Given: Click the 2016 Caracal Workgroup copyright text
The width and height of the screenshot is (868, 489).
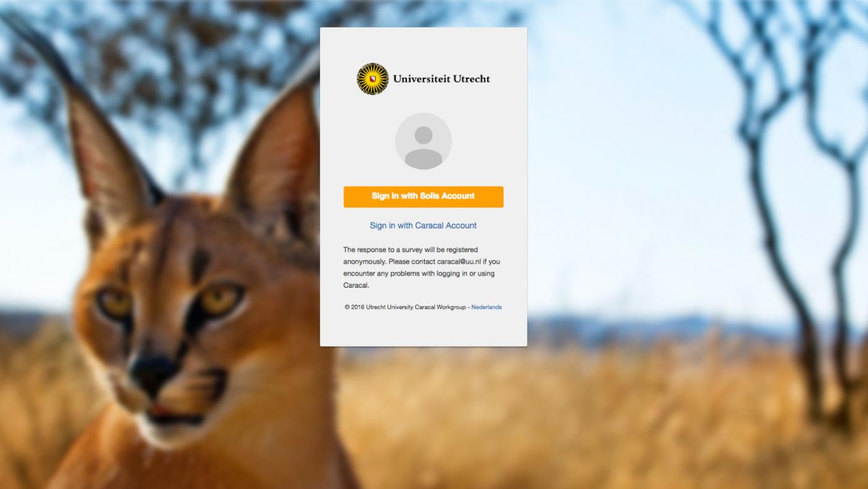Looking at the screenshot, I should tap(406, 307).
